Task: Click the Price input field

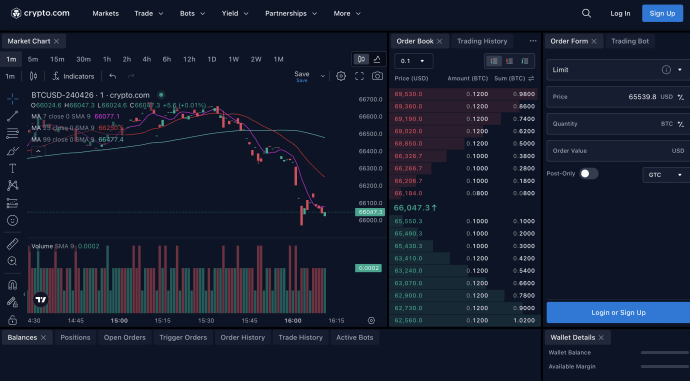Action: click(x=618, y=97)
